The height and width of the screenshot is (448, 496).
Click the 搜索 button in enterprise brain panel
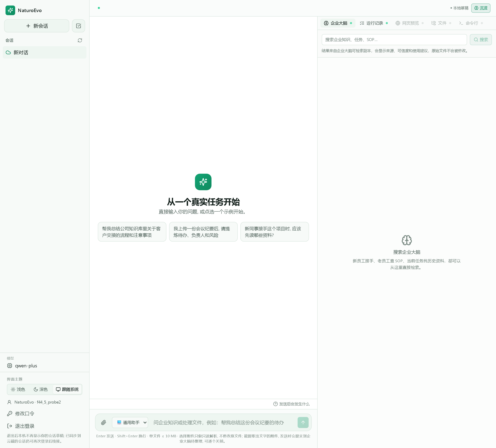(x=481, y=40)
